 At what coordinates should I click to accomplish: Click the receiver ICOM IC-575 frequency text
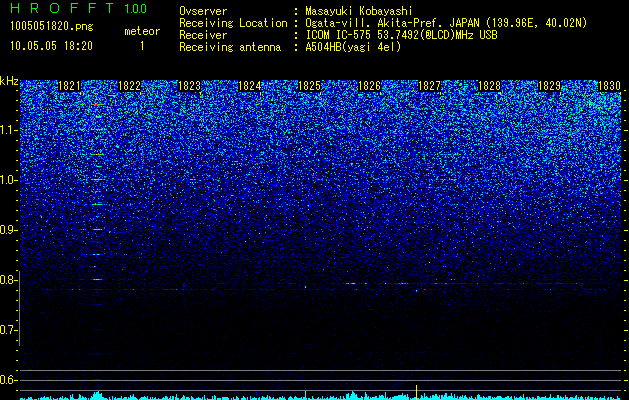click(x=401, y=35)
